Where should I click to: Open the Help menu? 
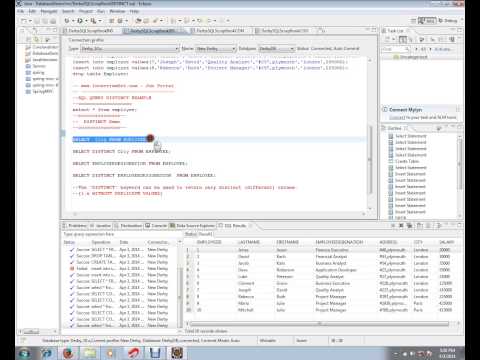[134, 11]
